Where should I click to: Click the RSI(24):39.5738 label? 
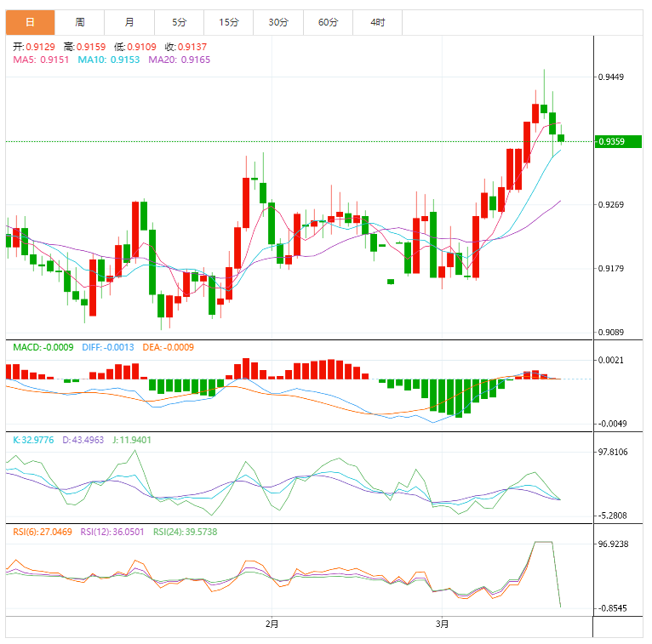click(185, 533)
